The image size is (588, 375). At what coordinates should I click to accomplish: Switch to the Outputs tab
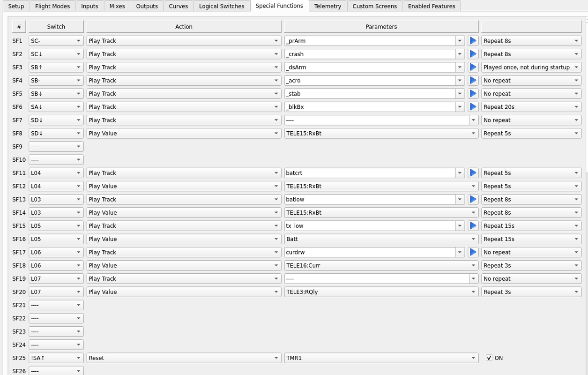(x=147, y=6)
